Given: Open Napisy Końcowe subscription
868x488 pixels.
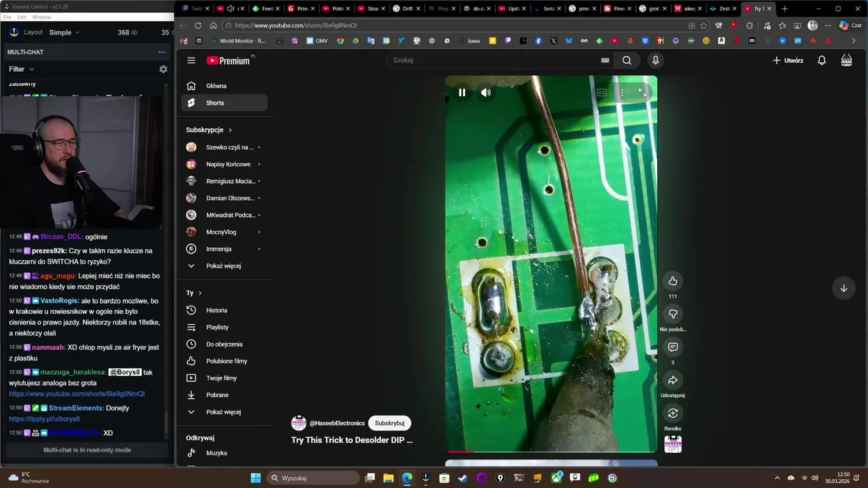Looking at the screenshot, I should coord(224,164).
